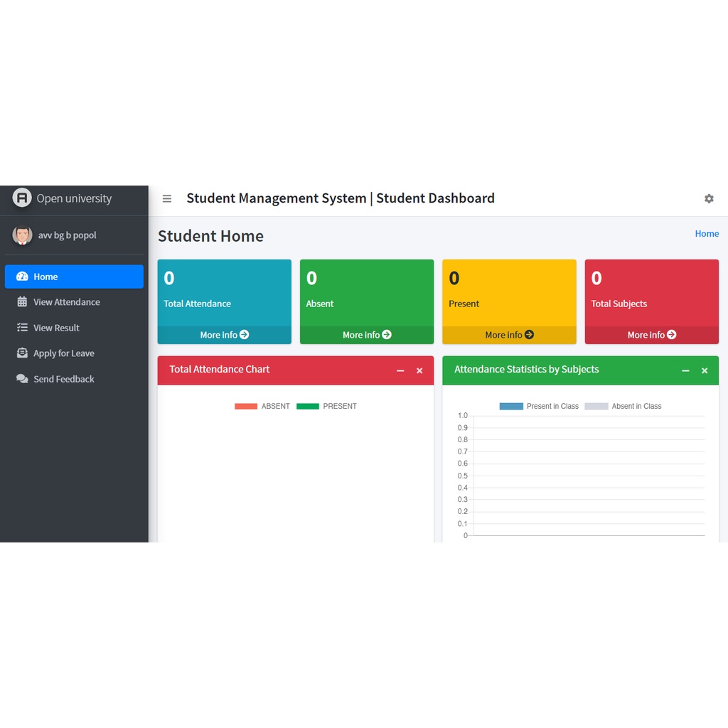
Task: Click the Apply for Leave envelope icon
Action: (22, 353)
